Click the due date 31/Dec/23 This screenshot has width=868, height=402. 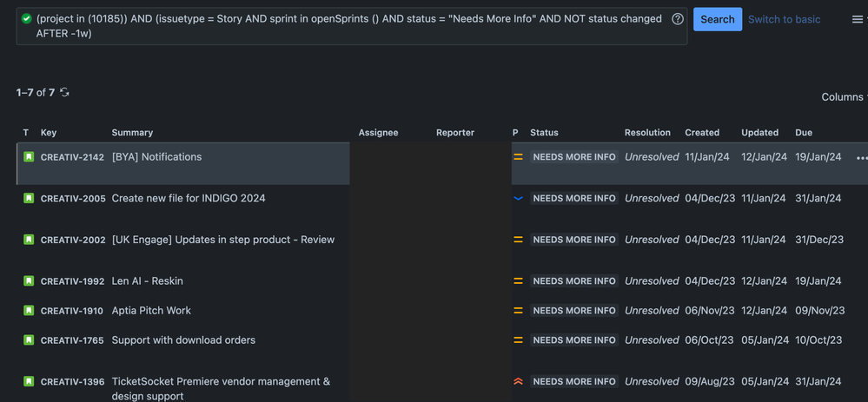pos(819,240)
